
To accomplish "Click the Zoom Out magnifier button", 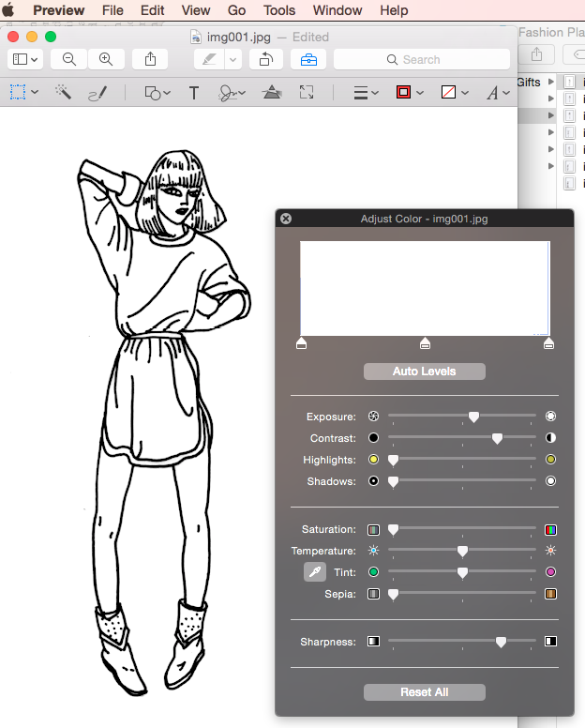I will click(x=69, y=59).
